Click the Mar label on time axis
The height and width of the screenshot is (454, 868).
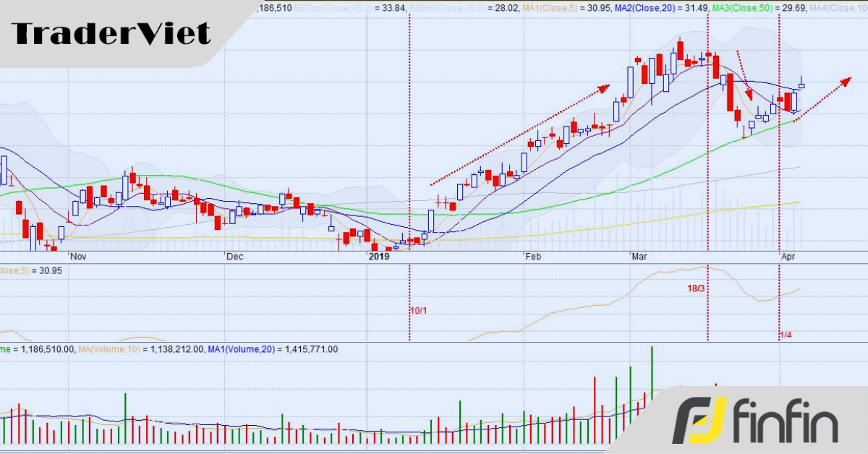639,257
